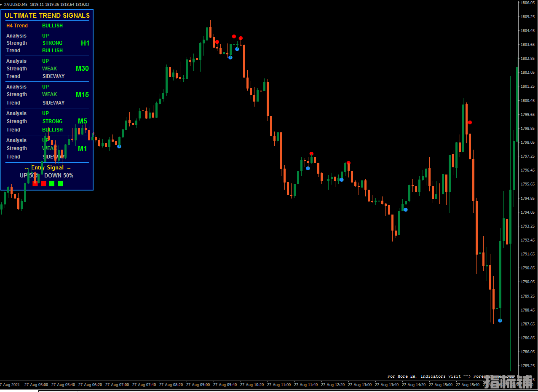Click the STRONG strength value in the H1 section
This screenshot has width=538, height=392.
click(52, 43)
